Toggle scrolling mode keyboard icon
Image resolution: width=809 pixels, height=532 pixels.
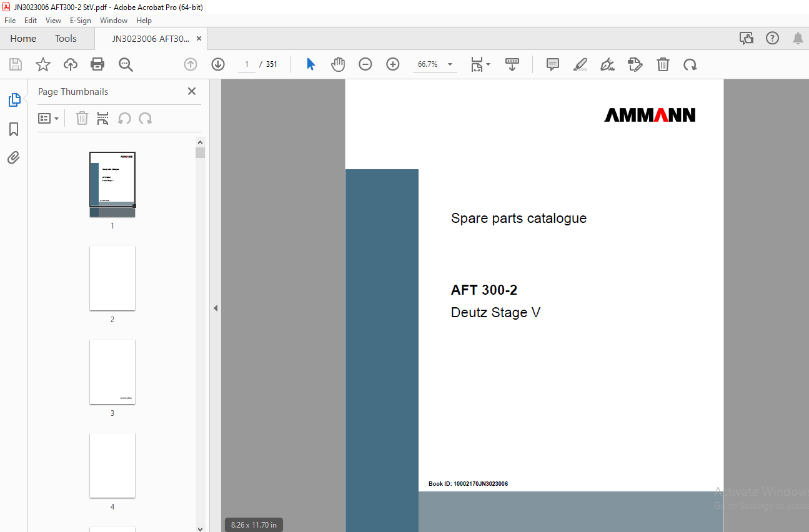(x=512, y=64)
